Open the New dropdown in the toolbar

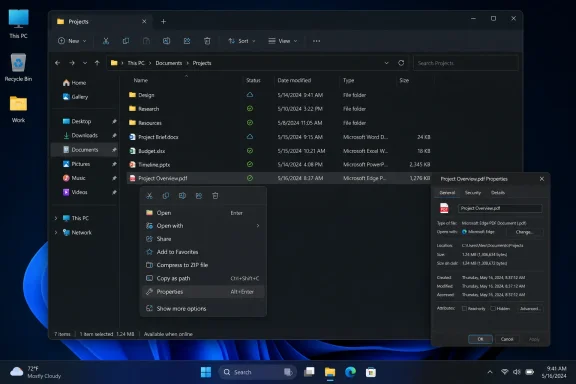(x=72, y=41)
